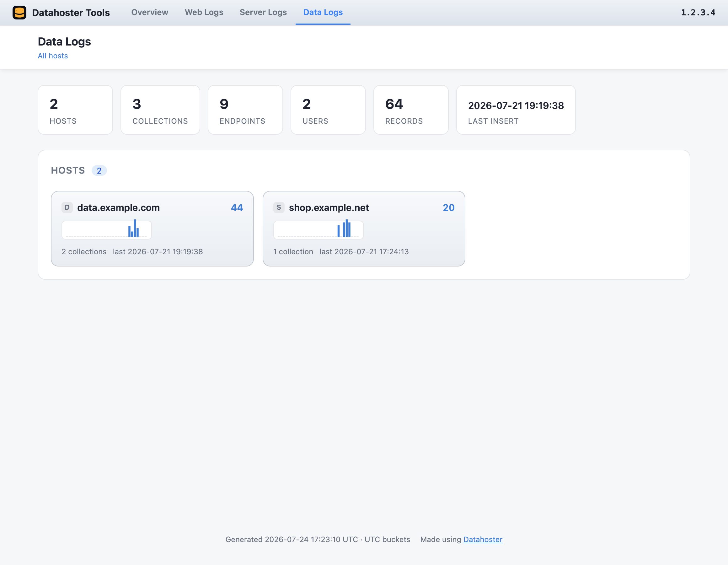This screenshot has height=565, width=728.
Task: Click the Datahoster Tools title text
Action: pyautogui.click(x=71, y=13)
